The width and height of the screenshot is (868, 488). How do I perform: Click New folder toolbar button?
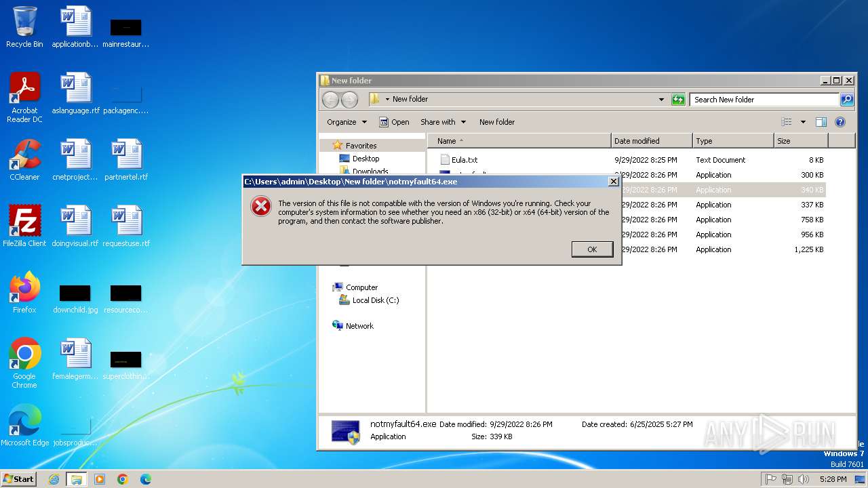click(497, 122)
